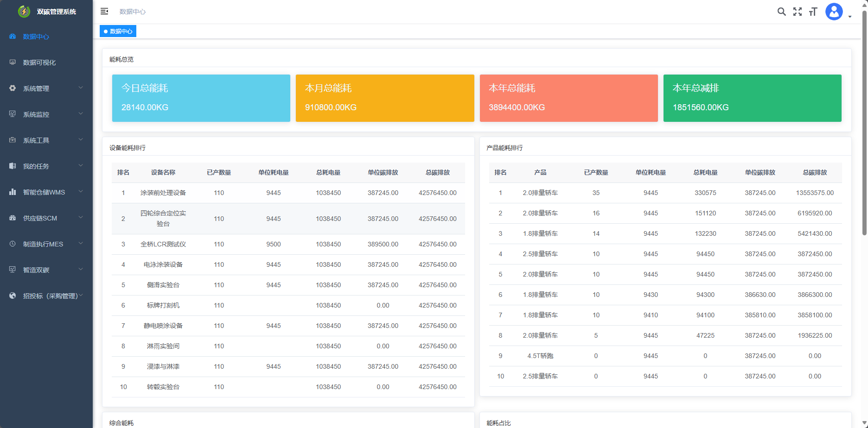The width and height of the screenshot is (868, 428).
Task: Click the user avatar icon
Action: (834, 12)
